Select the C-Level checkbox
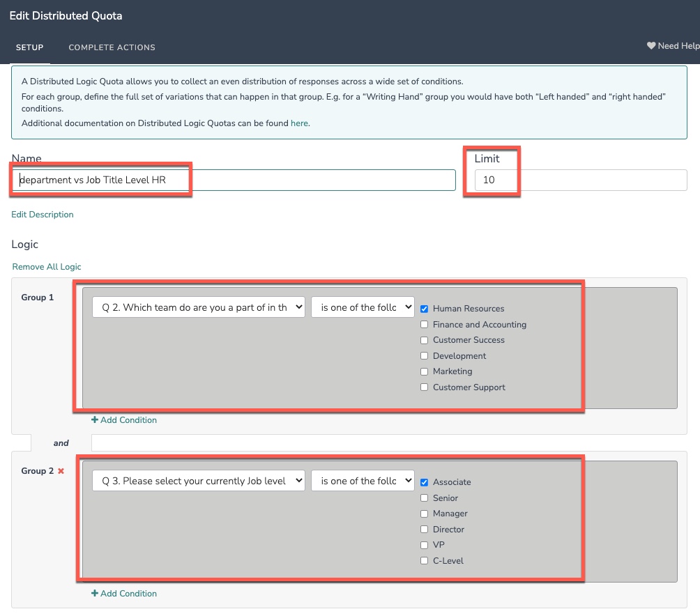Screen dimensions: 700x616 point(424,561)
